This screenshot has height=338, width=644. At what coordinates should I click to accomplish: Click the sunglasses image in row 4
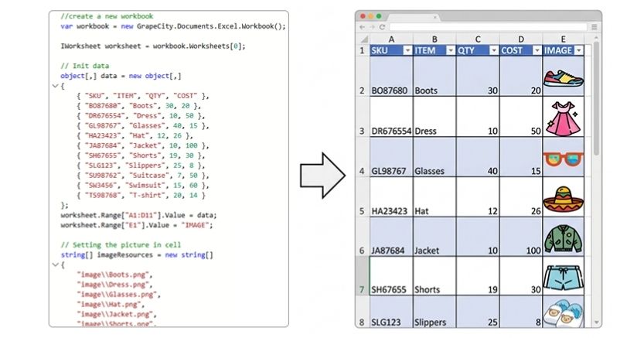(564, 159)
